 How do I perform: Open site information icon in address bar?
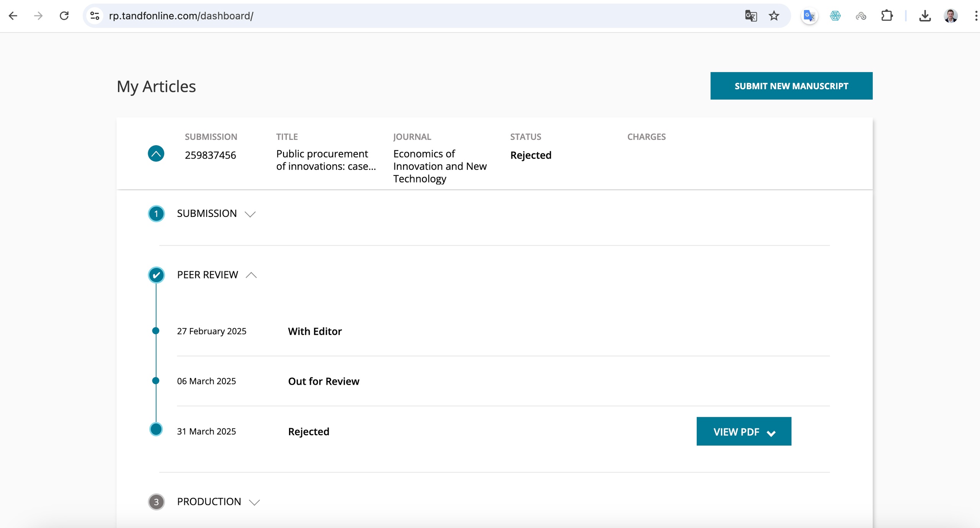coord(95,16)
